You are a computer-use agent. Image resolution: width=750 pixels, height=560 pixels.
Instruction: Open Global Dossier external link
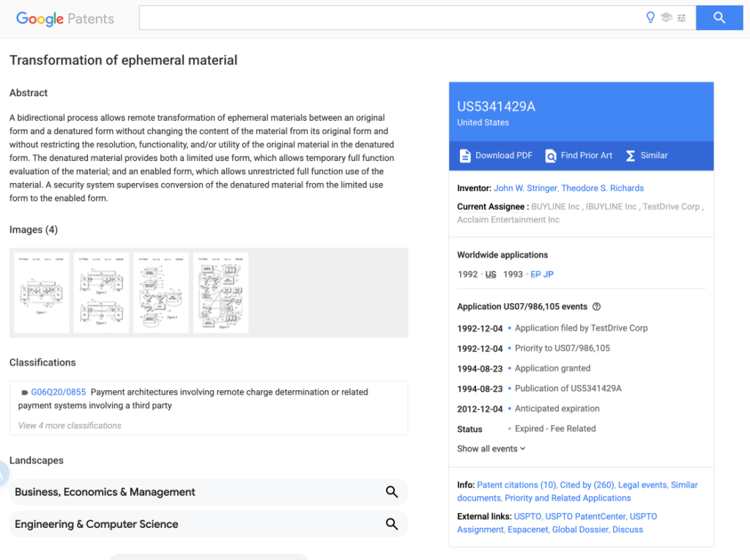[580, 529]
